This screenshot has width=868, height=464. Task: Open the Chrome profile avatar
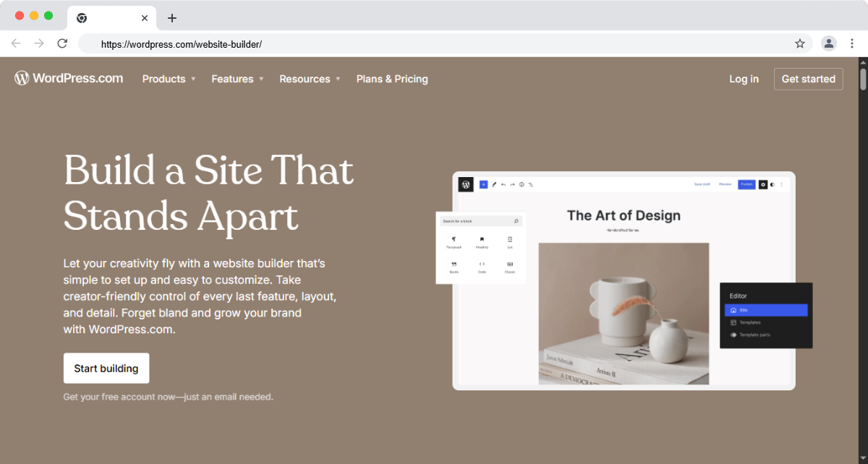click(x=829, y=43)
